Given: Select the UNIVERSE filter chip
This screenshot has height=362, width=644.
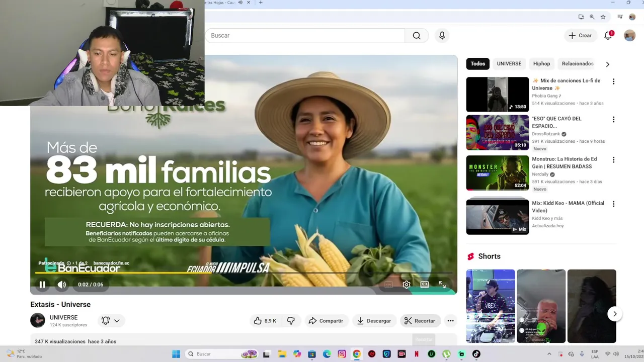Looking at the screenshot, I should click(x=509, y=64).
